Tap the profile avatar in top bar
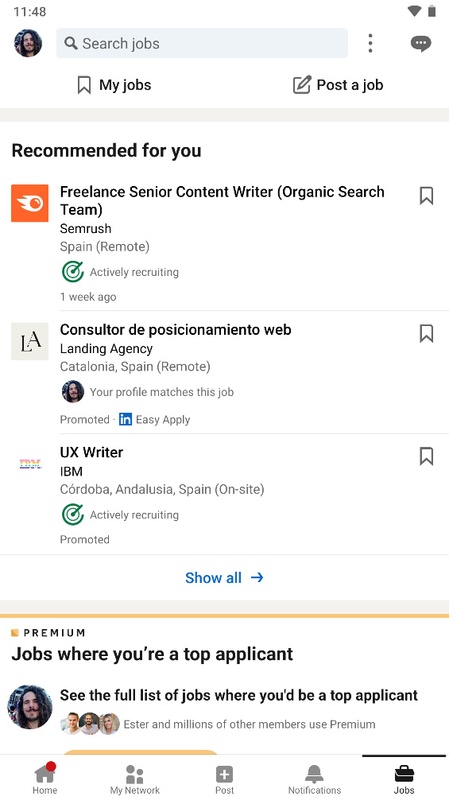The width and height of the screenshot is (449, 800). (28, 43)
